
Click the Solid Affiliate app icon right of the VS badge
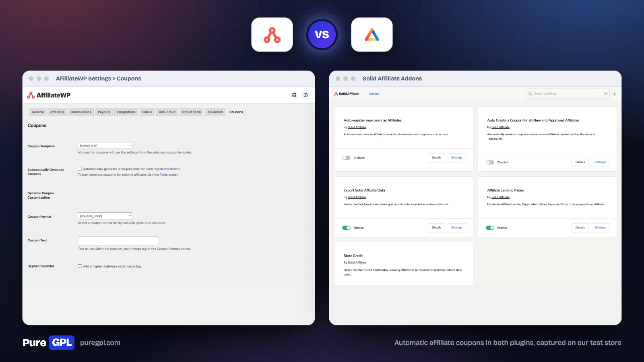tap(372, 35)
